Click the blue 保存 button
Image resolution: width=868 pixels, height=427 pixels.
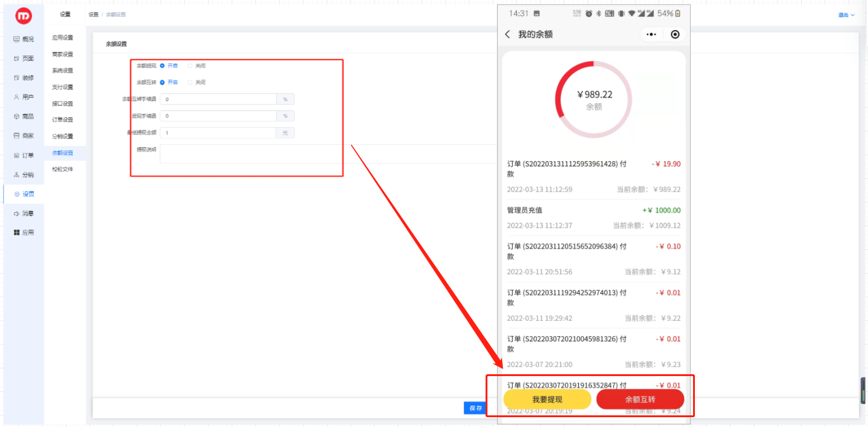coord(475,407)
